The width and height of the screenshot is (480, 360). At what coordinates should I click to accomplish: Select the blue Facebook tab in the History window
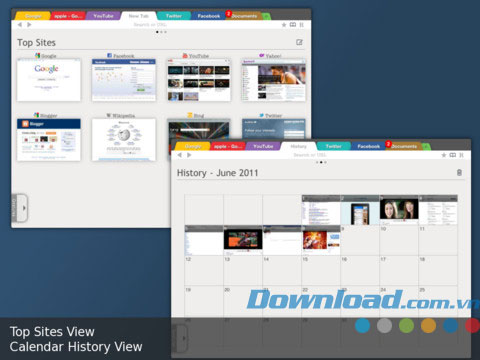(368, 146)
